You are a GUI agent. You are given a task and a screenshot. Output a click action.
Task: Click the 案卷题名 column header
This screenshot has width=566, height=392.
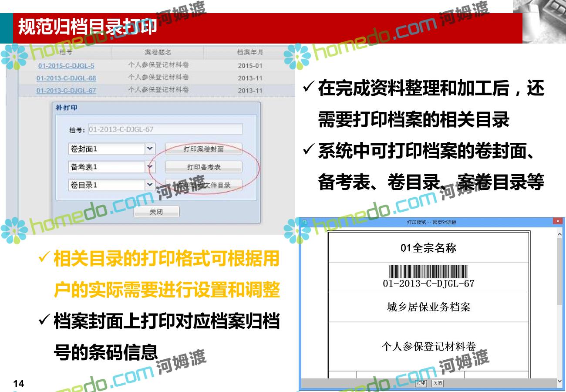[158, 53]
